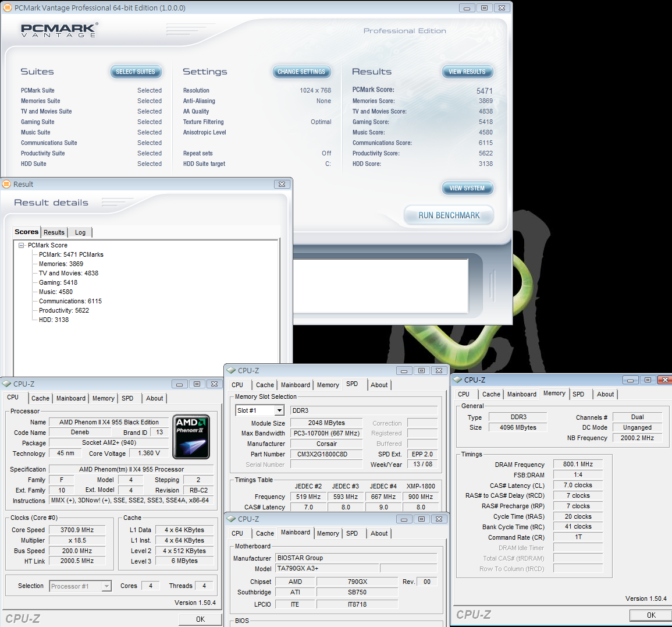672x627 pixels.
Task: Open SPD tab in the CPU-Z Memory window
Action: coord(578,394)
